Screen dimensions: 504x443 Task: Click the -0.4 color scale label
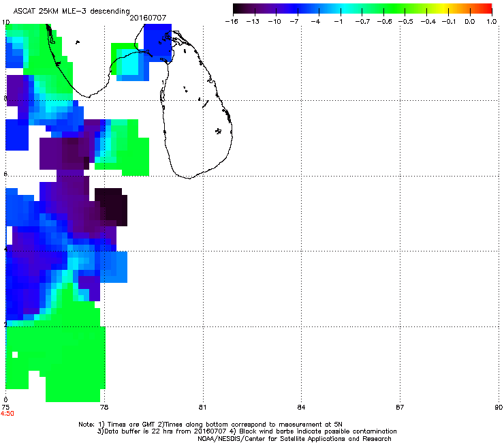coord(428,22)
